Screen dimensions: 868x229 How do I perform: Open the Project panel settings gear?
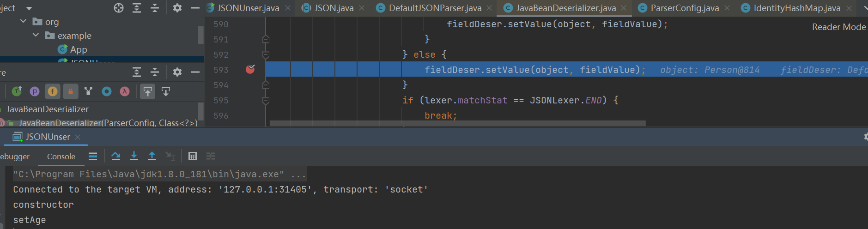click(x=177, y=8)
